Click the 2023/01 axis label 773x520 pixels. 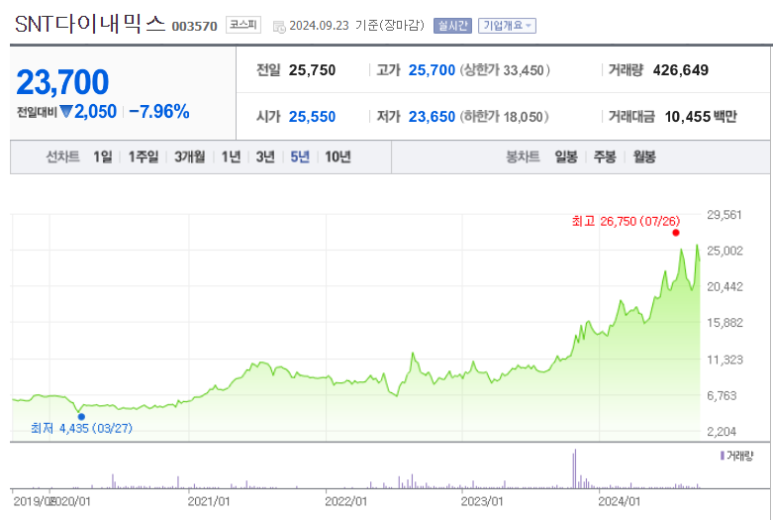coord(482,502)
